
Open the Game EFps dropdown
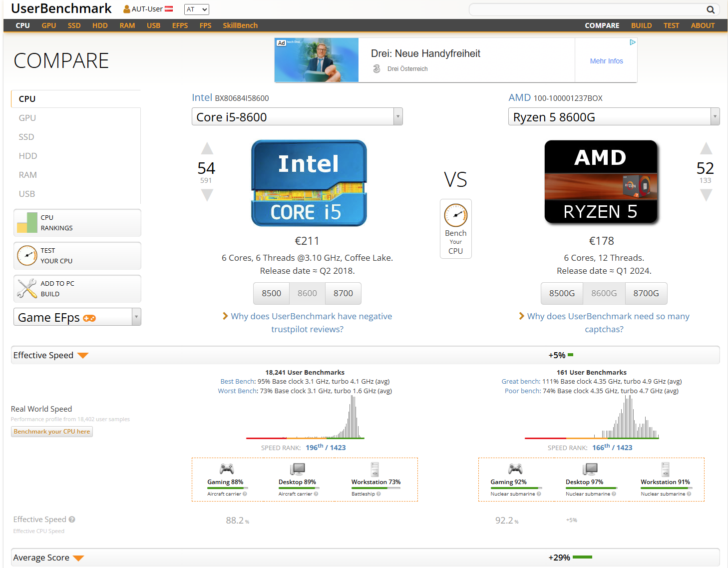[77, 317]
